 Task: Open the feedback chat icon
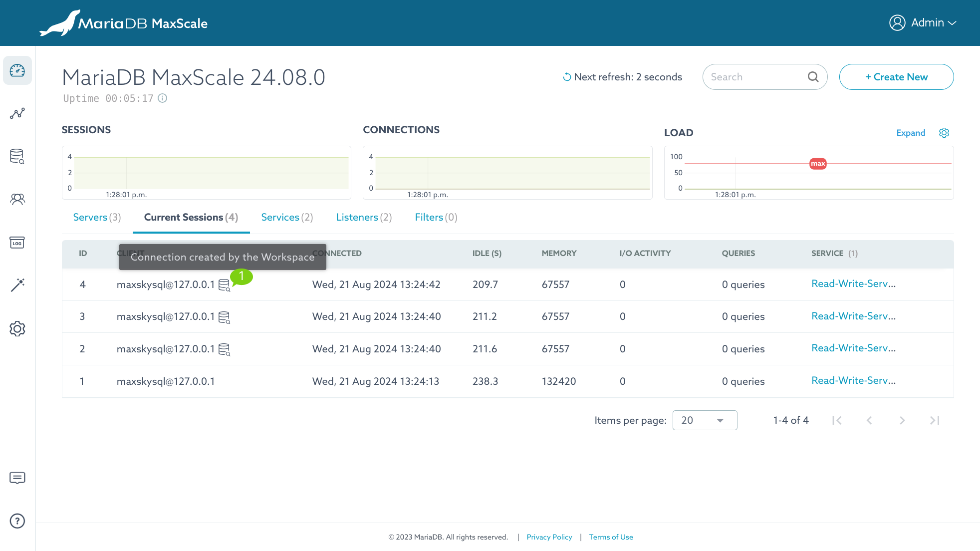[x=17, y=478]
